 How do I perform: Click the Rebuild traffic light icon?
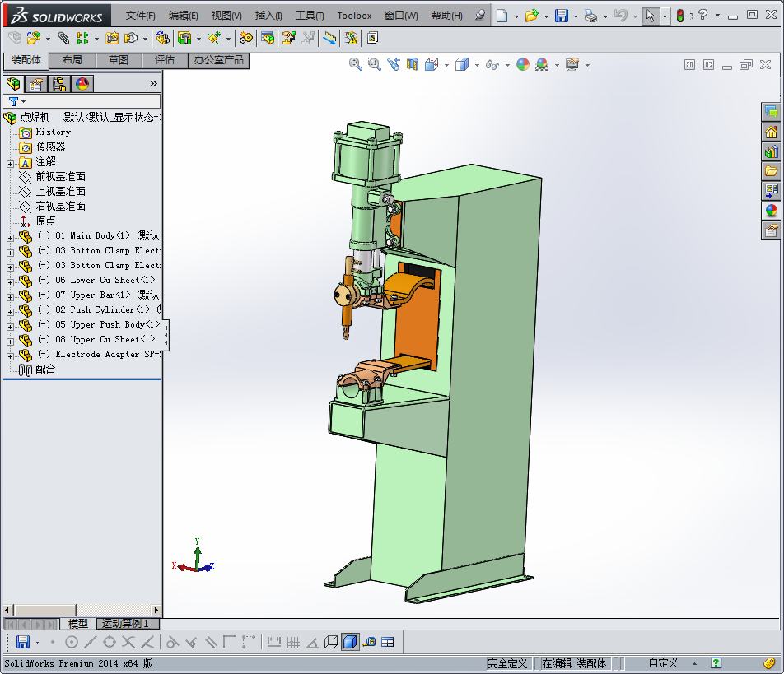tap(680, 16)
